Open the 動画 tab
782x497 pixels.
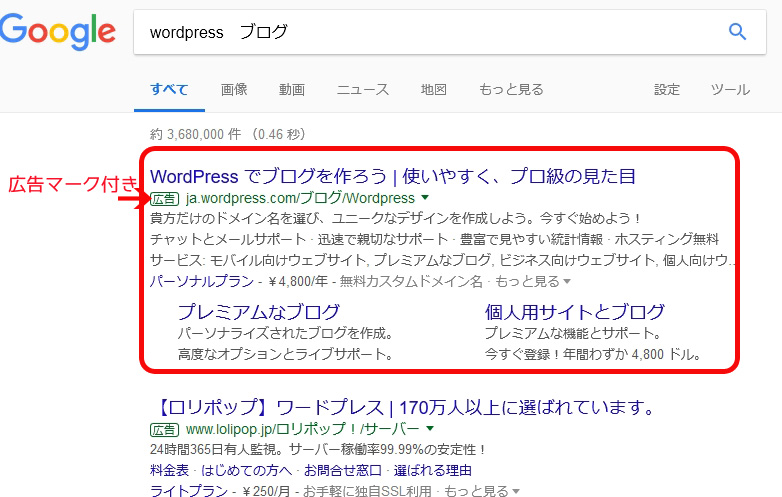(x=292, y=90)
